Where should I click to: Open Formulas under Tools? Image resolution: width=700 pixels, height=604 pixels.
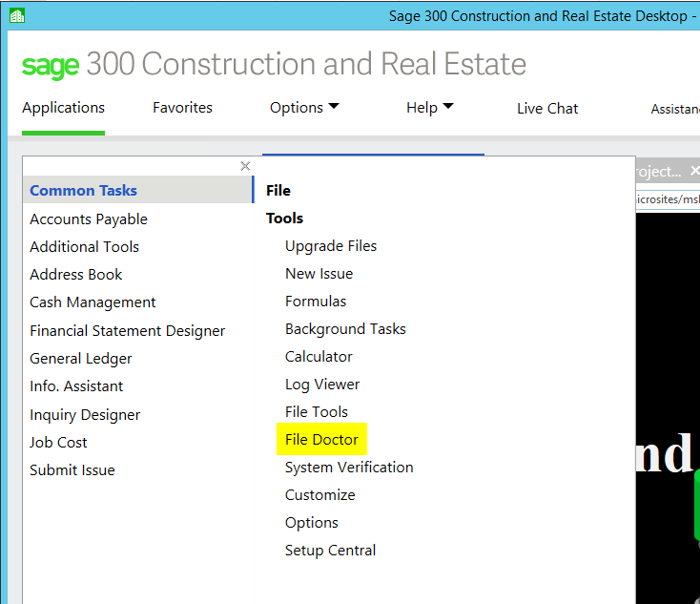(x=316, y=302)
